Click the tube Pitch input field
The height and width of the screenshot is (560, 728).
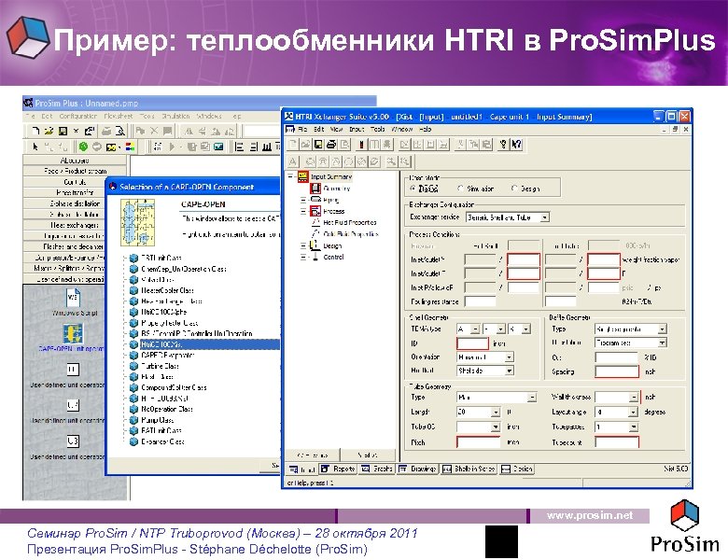tap(479, 442)
